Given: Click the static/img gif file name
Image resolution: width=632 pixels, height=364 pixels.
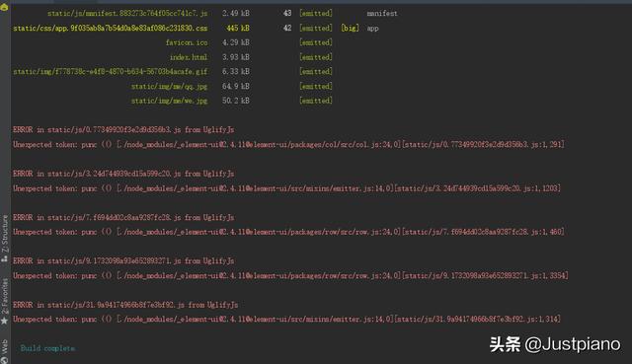Looking at the screenshot, I should point(110,71).
